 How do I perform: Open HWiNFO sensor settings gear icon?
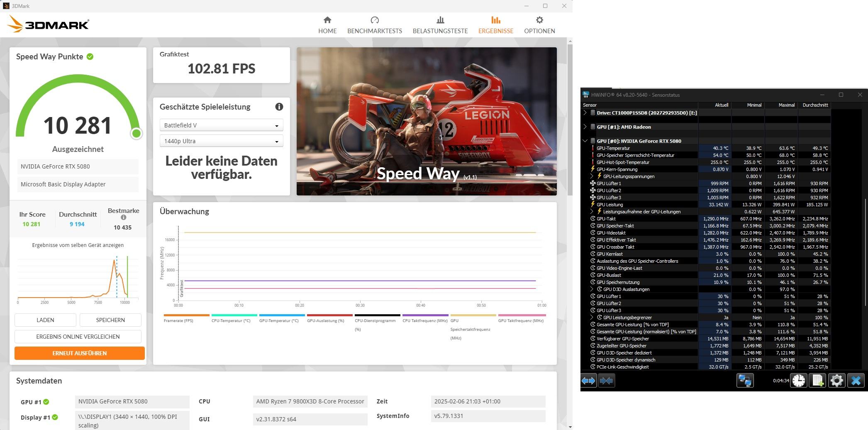coord(837,381)
